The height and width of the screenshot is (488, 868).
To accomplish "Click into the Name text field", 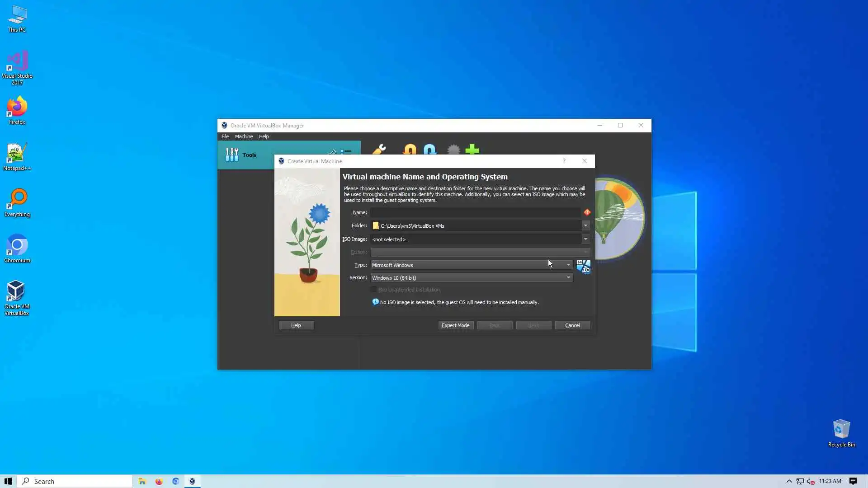I will coord(475,212).
